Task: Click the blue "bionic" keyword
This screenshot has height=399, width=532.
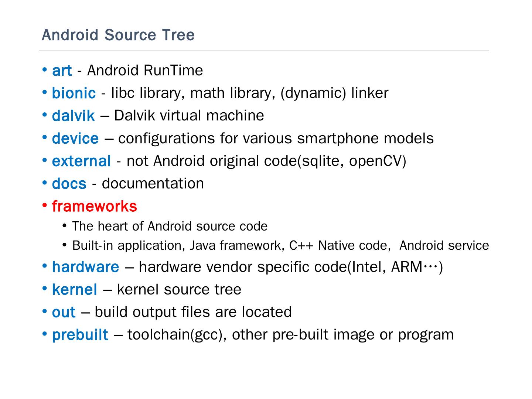Action: [x=74, y=93]
